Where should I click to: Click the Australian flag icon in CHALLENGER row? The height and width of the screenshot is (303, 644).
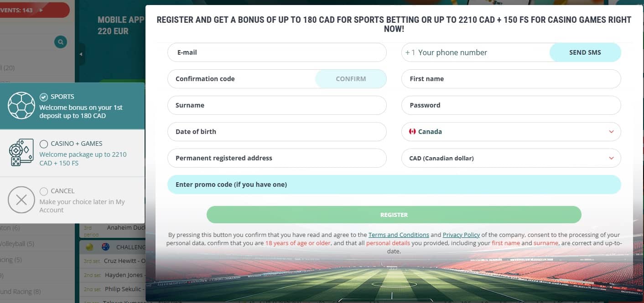(x=105, y=247)
